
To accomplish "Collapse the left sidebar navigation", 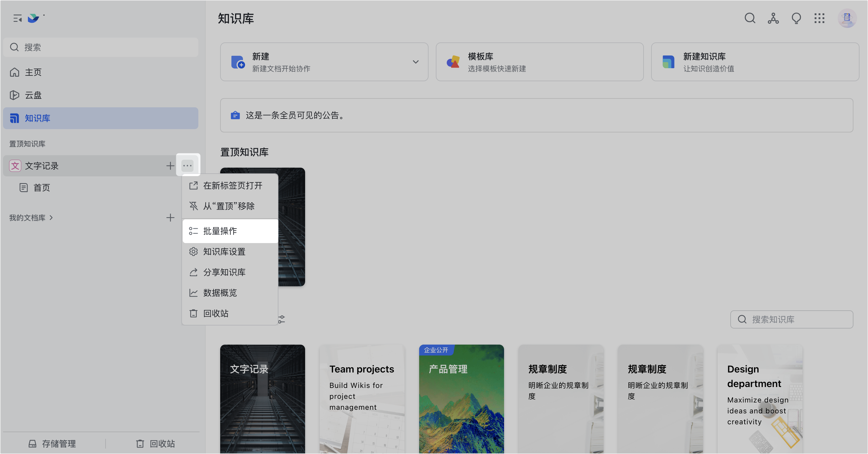I will point(18,18).
